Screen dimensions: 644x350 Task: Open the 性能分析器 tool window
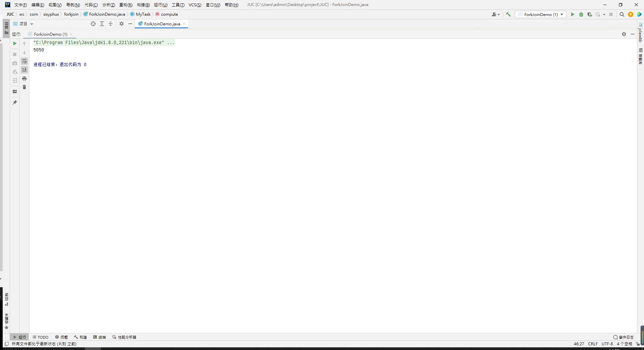[x=124, y=337]
